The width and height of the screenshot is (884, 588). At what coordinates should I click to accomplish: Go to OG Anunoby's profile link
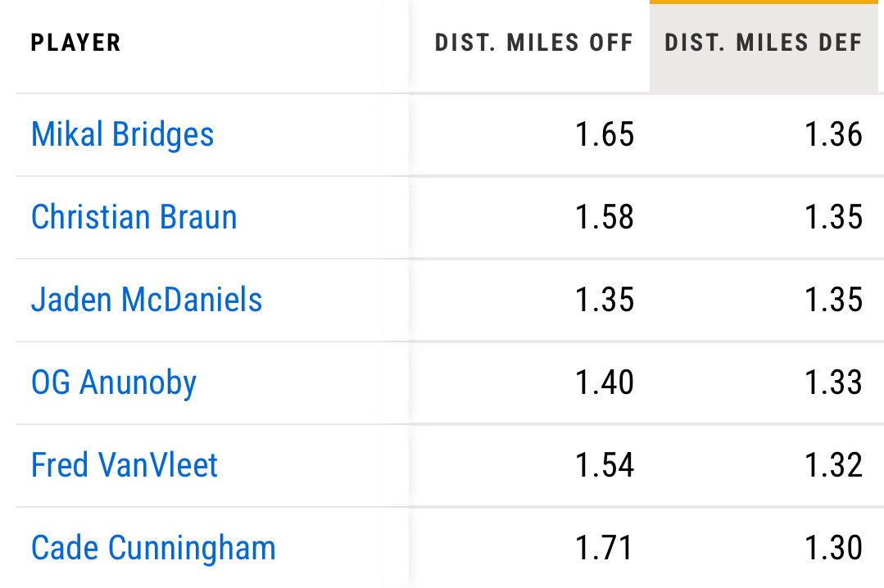114,383
